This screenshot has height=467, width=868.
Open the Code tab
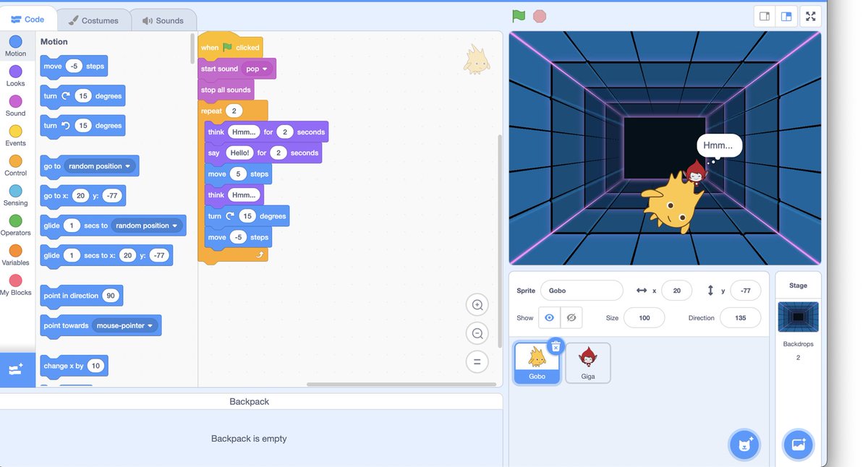point(27,20)
